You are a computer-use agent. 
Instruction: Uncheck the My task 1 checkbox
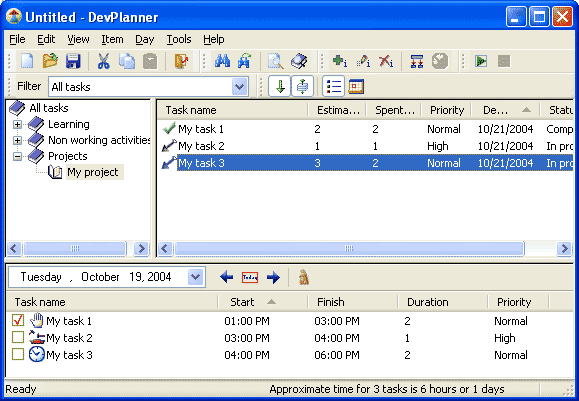pyautogui.click(x=18, y=320)
